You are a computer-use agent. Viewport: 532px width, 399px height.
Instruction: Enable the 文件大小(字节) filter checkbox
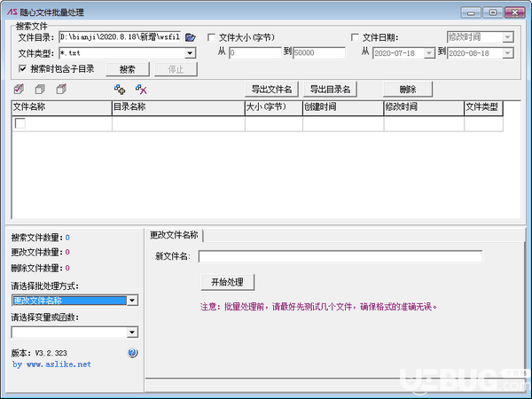coord(211,37)
